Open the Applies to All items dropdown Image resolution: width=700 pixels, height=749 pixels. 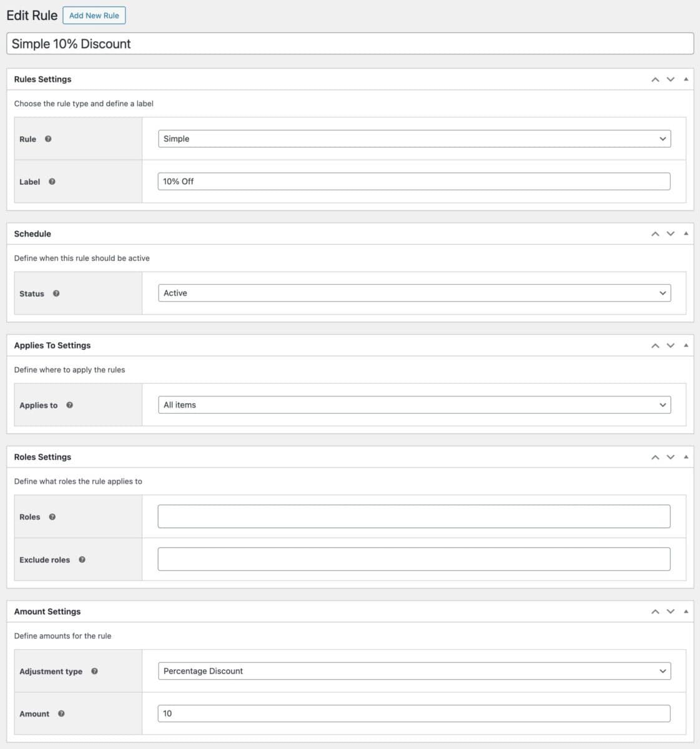coord(414,405)
